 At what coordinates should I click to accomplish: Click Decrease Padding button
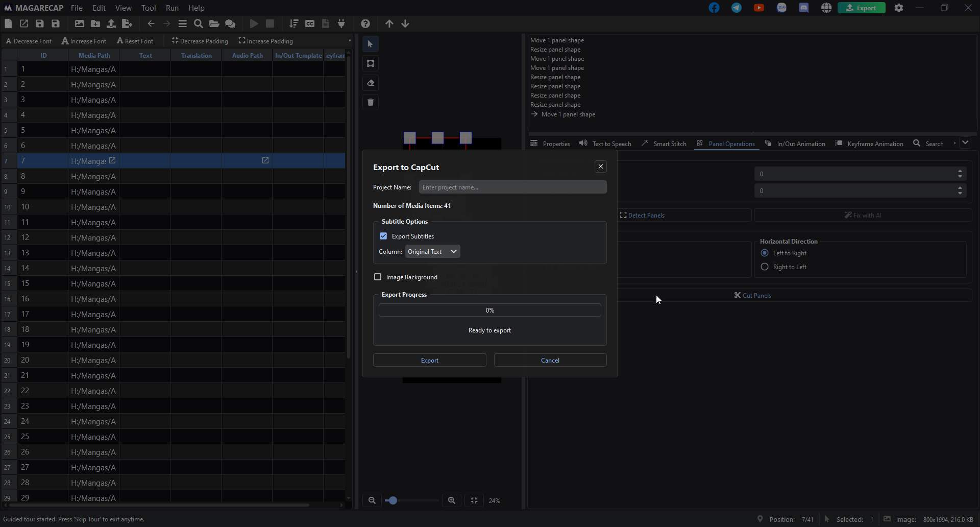200,41
